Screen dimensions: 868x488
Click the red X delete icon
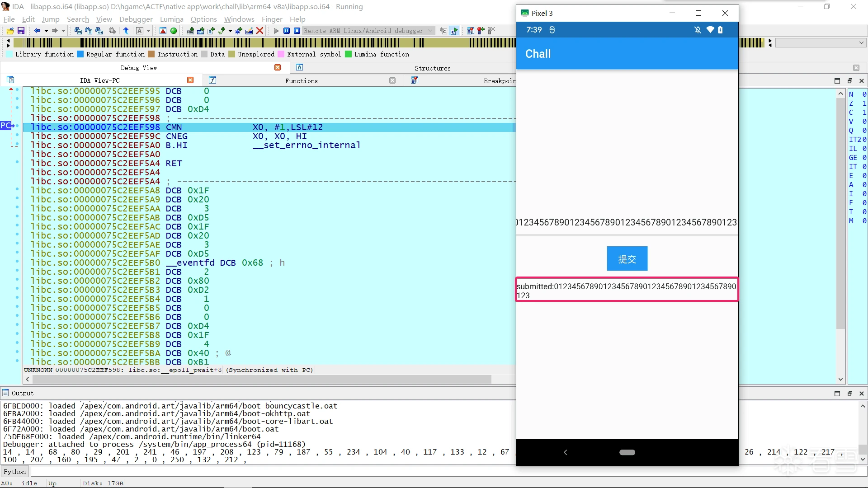(x=259, y=31)
